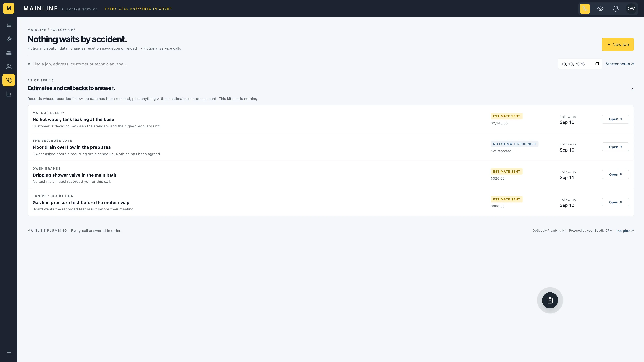
Task: Follow the Starter setup link
Action: point(620,64)
